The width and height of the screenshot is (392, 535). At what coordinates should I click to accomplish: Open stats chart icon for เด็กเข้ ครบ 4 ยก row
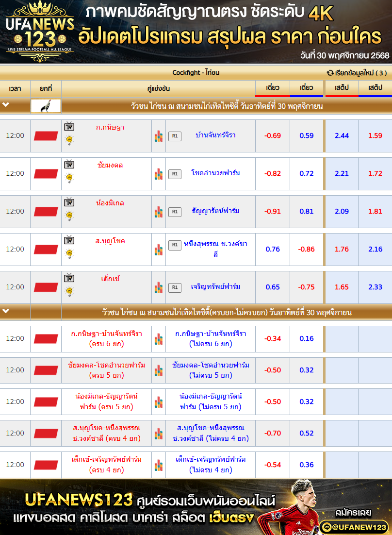159,465
